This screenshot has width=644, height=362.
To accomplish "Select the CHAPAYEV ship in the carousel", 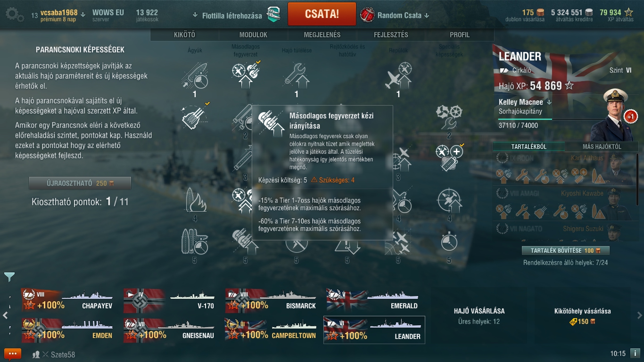I will click(67, 301).
